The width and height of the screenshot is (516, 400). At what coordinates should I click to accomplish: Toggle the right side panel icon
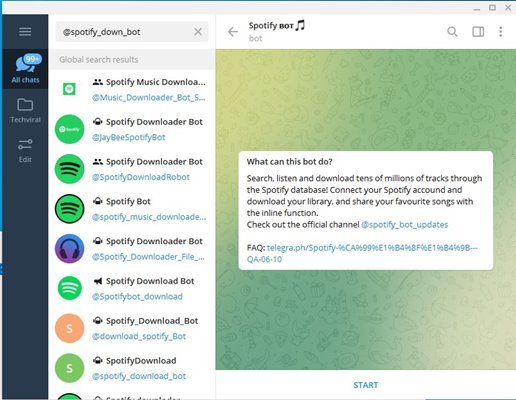tap(478, 32)
